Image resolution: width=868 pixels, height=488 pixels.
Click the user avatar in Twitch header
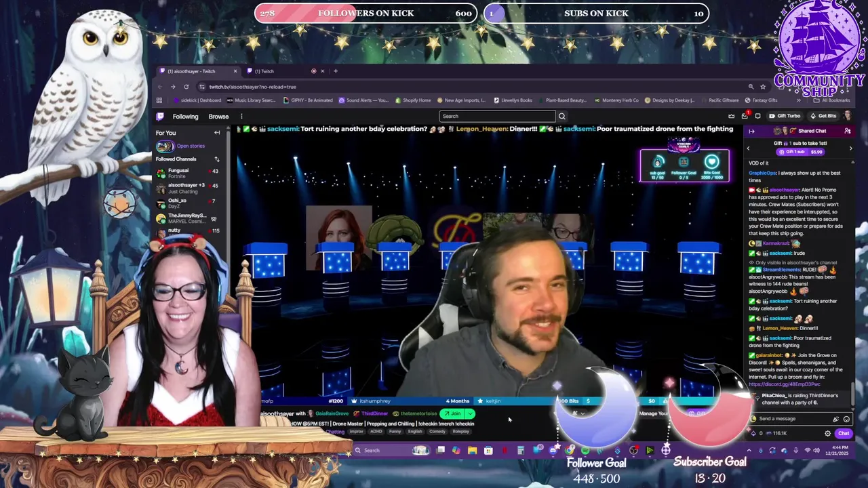coord(848,116)
